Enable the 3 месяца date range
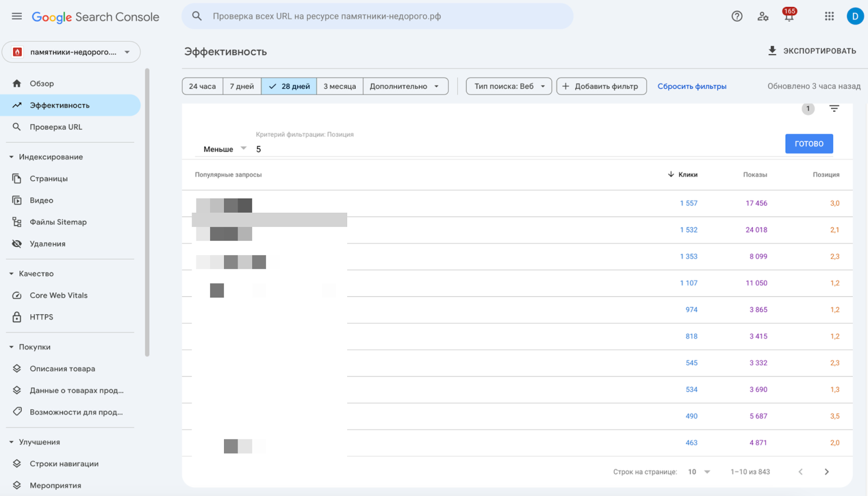 click(x=339, y=86)
